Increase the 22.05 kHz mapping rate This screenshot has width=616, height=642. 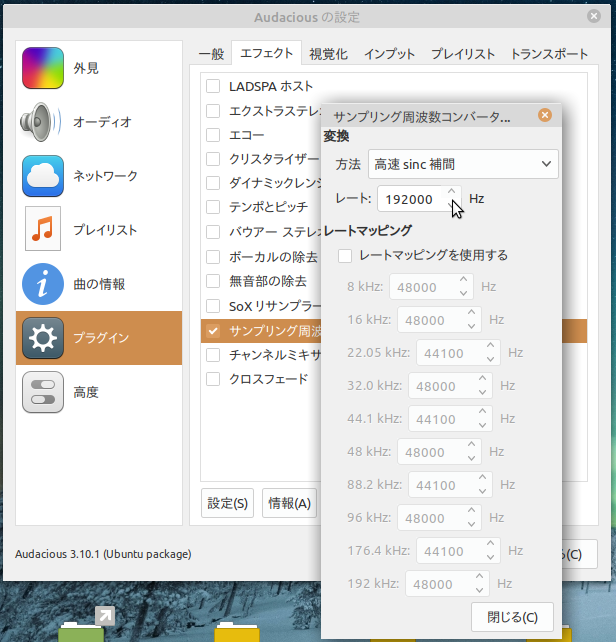coord(490,345)
